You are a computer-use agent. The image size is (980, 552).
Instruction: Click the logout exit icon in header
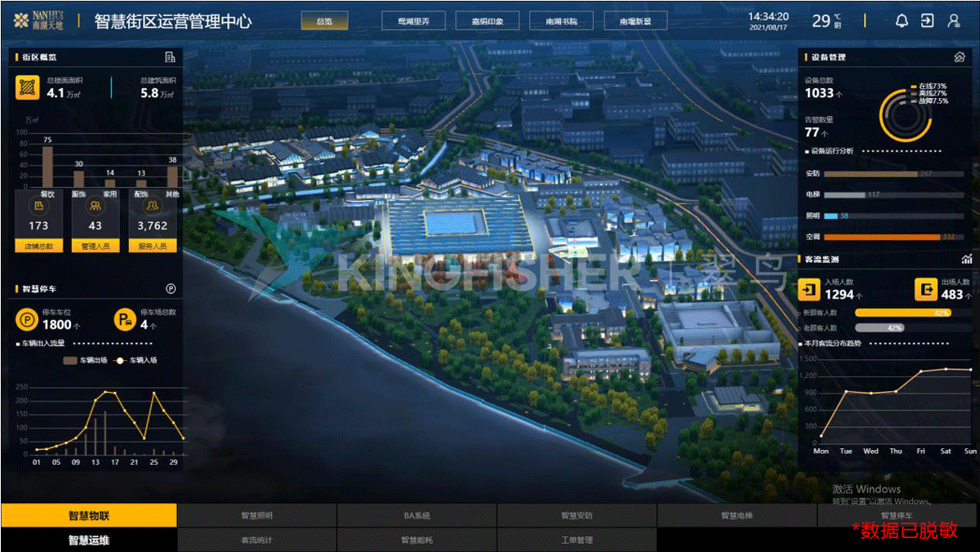pyautogui.click(x=928, y=21)
